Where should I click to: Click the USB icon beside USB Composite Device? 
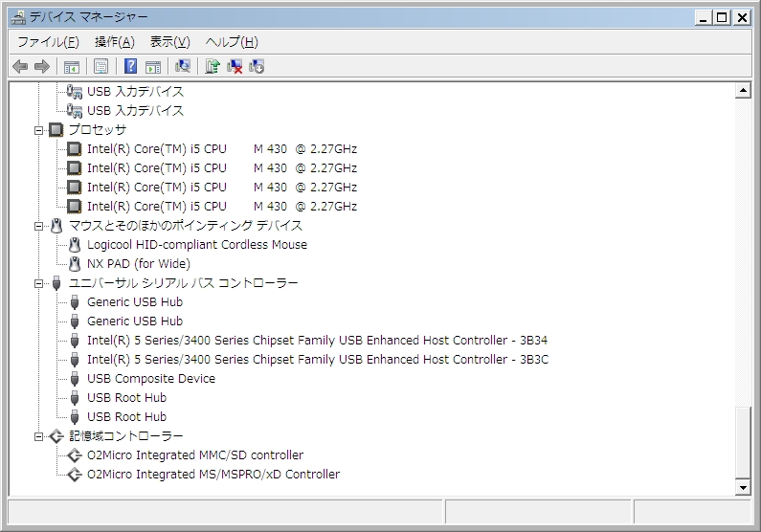[75, 379]
